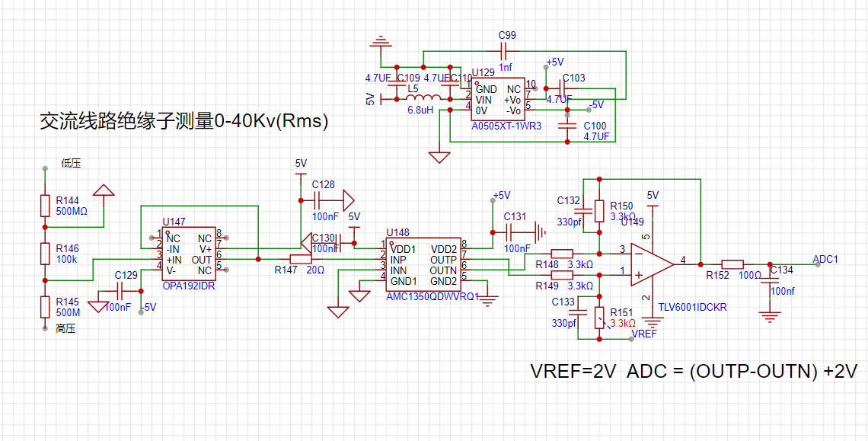
Task: Select the 低压 terminal label
Action: point(72,164)
